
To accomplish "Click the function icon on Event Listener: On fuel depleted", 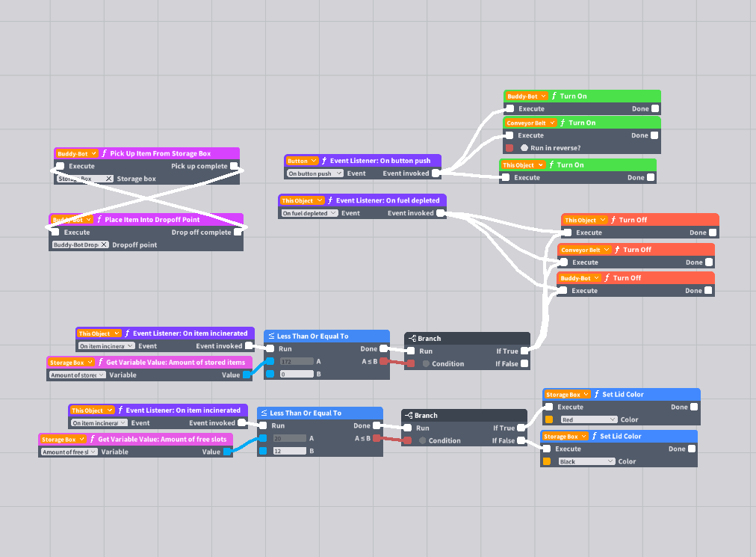I will 330,200.
